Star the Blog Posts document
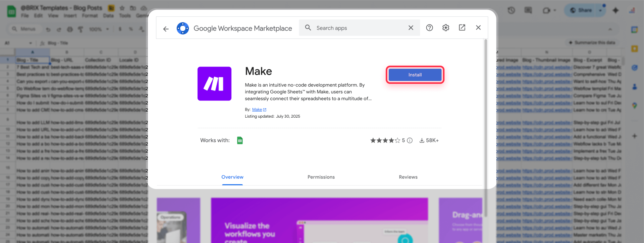644x243 pixels. [x=122, y=8]
